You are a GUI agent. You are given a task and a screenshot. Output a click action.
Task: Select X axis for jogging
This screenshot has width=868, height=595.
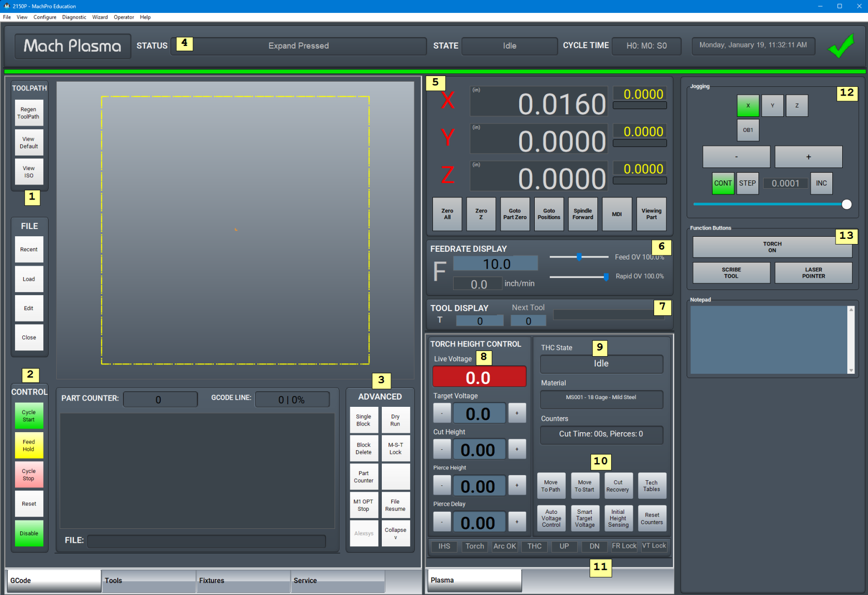tap(748, 105)
